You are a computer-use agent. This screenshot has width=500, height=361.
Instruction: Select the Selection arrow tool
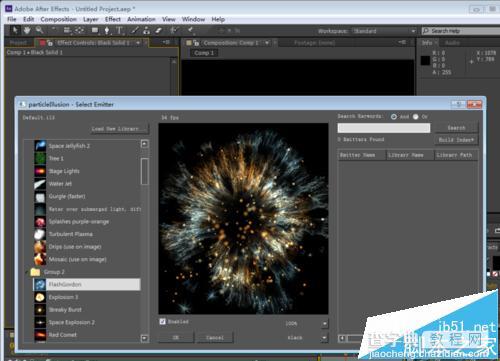click(x=15, y=30)
